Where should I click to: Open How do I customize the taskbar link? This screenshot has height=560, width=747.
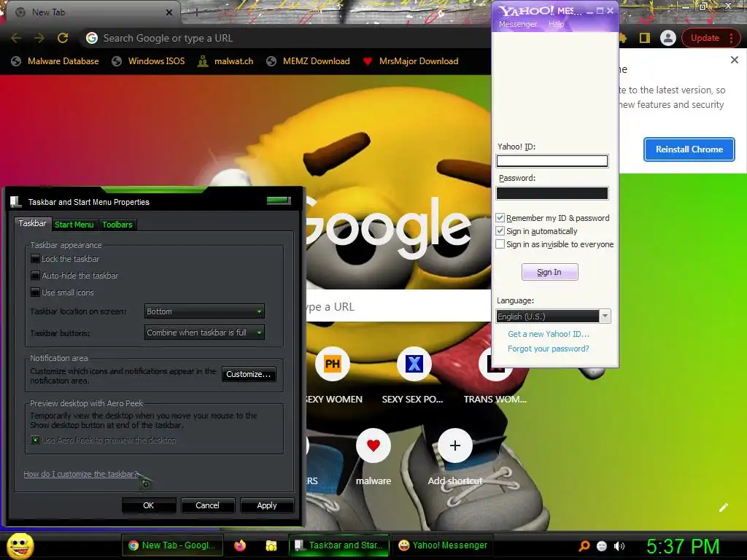(x=80, y=474)
